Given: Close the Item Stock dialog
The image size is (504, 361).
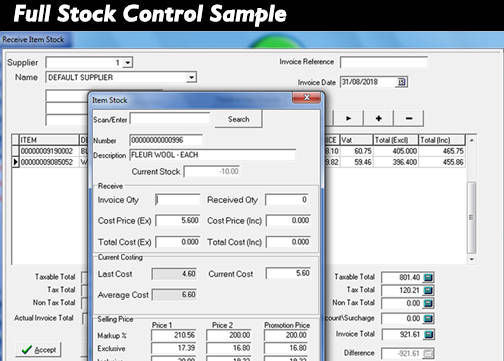Looking at the screenshot, I should [x=307, y=98].
